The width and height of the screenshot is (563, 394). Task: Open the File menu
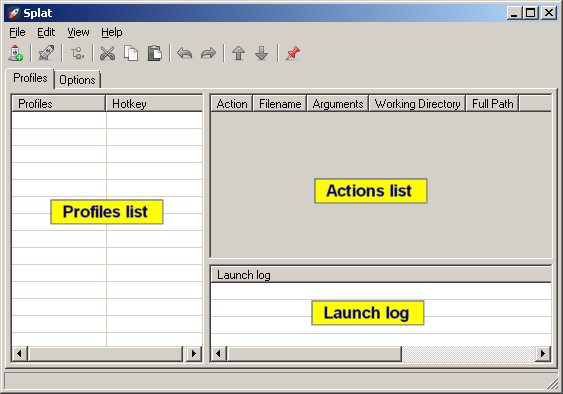click(17, 32)
